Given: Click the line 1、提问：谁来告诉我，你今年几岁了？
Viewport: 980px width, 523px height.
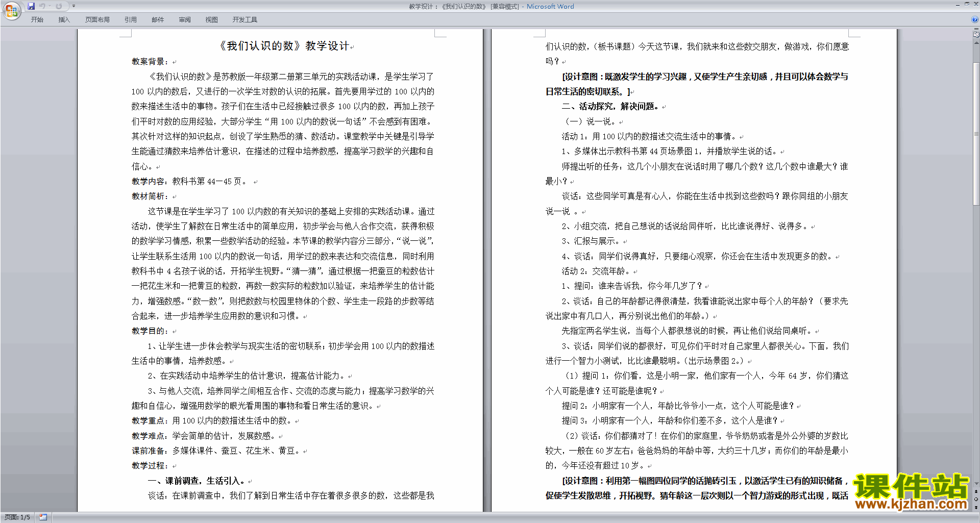Looking at the screenshot, I should coord(632,286).
